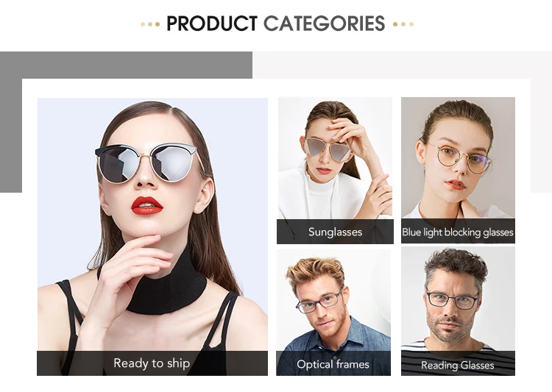The height and width of the screenshot is (392, 552).
Task: Click the large woman in black top photo
Action: point(152,224)
